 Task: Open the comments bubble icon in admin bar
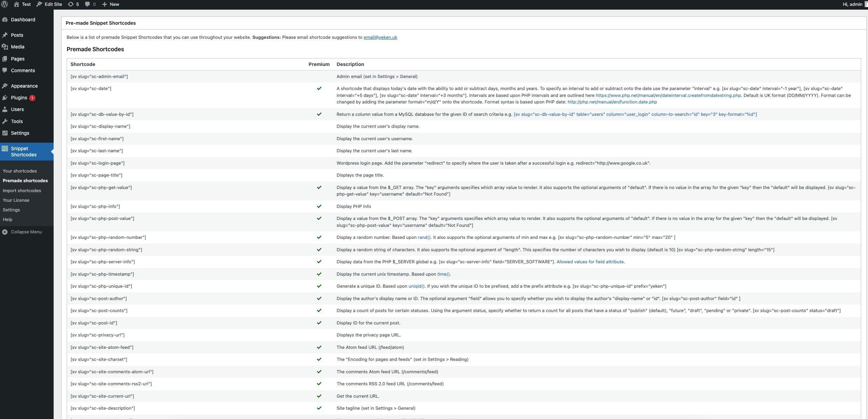coord(87,4)
